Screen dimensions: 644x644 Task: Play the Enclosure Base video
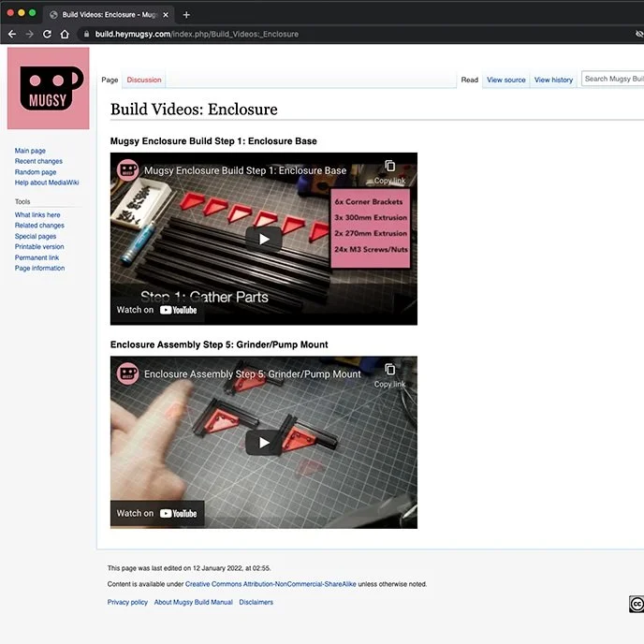[264, 239]
